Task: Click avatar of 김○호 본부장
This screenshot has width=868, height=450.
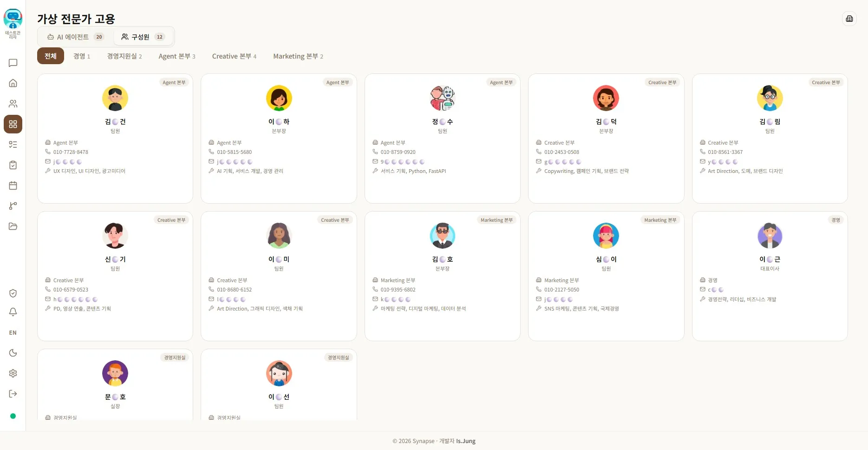Action: (x=443, y=236)
